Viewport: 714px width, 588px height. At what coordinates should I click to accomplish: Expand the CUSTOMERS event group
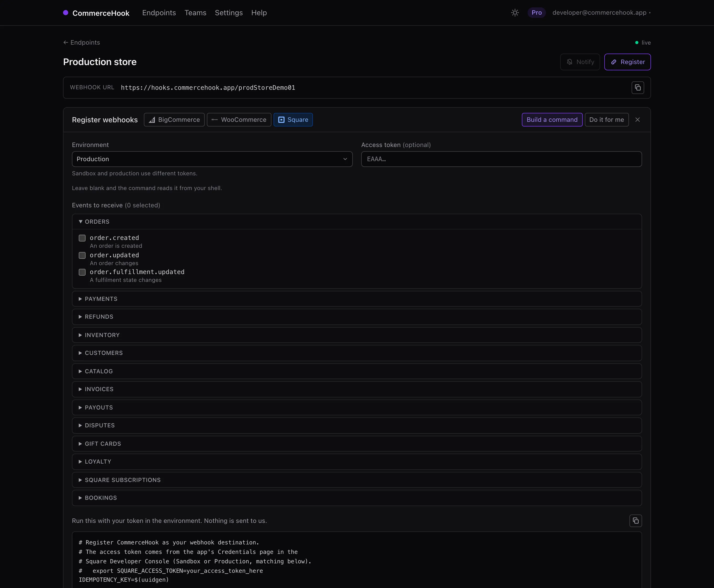pyautogui.click(x=357, y=353)
